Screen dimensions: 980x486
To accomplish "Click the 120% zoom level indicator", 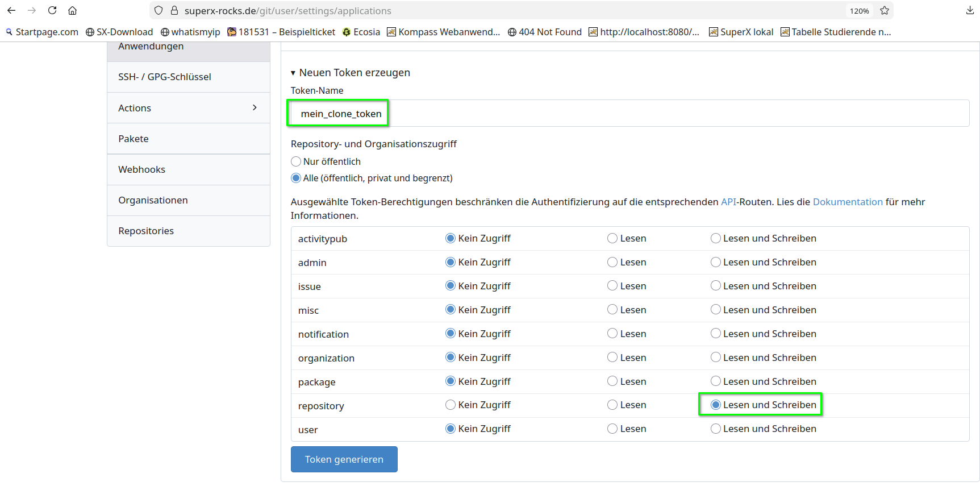I will (859, 11).
